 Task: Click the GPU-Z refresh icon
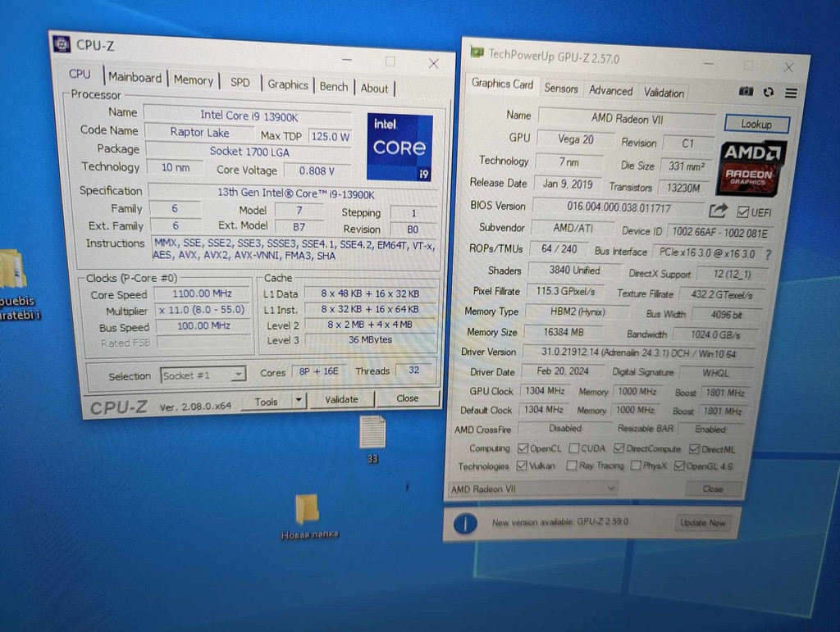(769, 92)
